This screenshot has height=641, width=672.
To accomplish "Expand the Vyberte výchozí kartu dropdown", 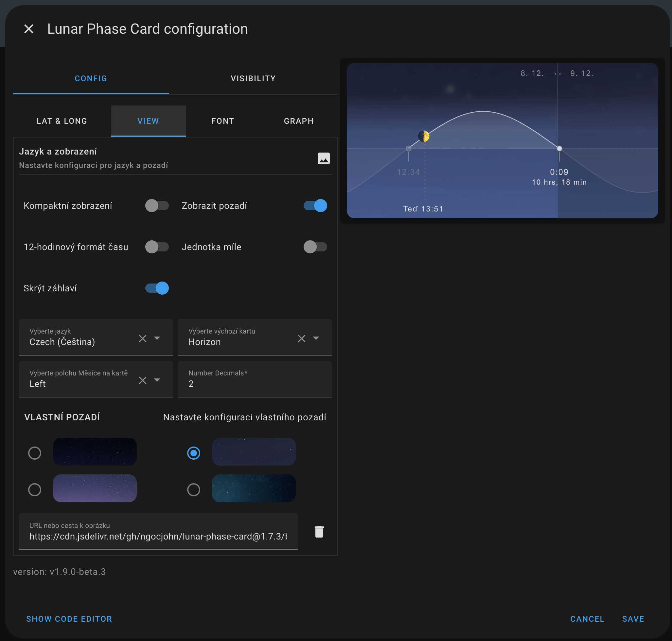I will (x=316, y=338).
